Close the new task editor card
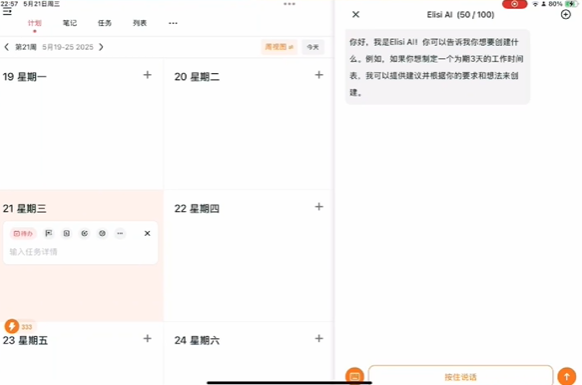This screenshot has width=582, height=385. (147, 234)
